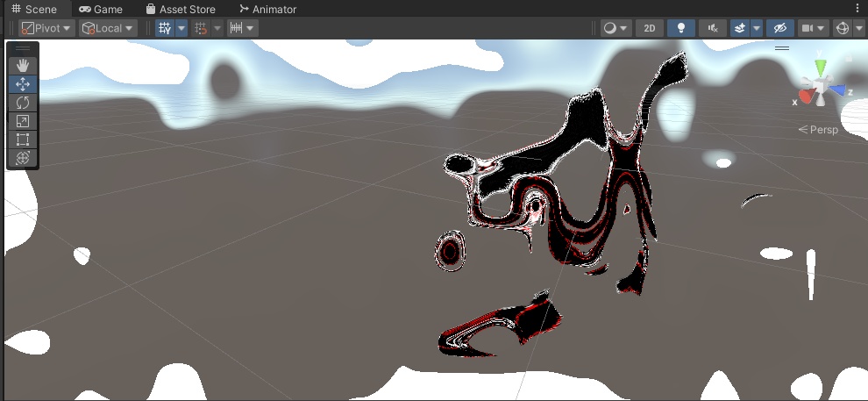868x401 pixels.
Task: Toggle hidden objects scene visibility
Action: pos(780,28)
